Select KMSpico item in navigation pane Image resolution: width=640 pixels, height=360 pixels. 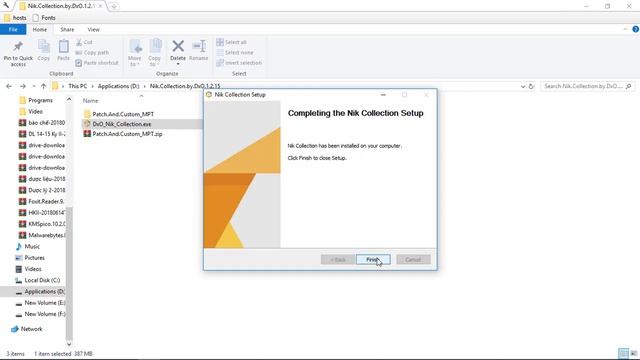point(42,224)
